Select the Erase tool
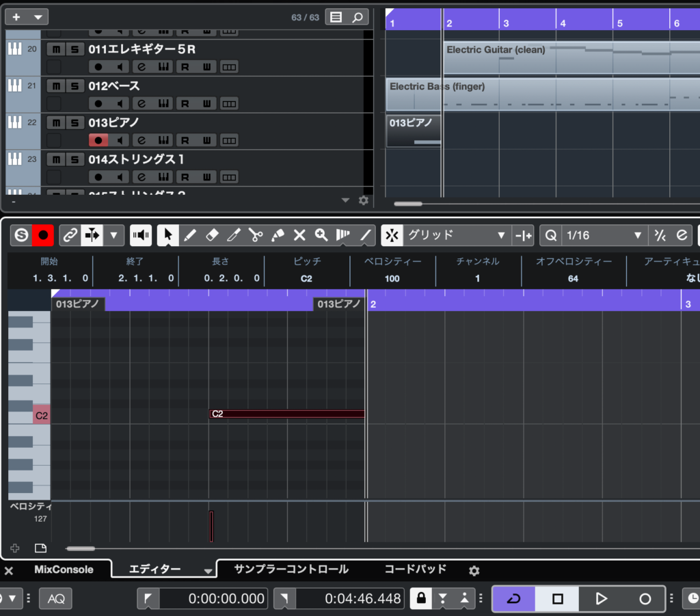 tap(212, 235)
